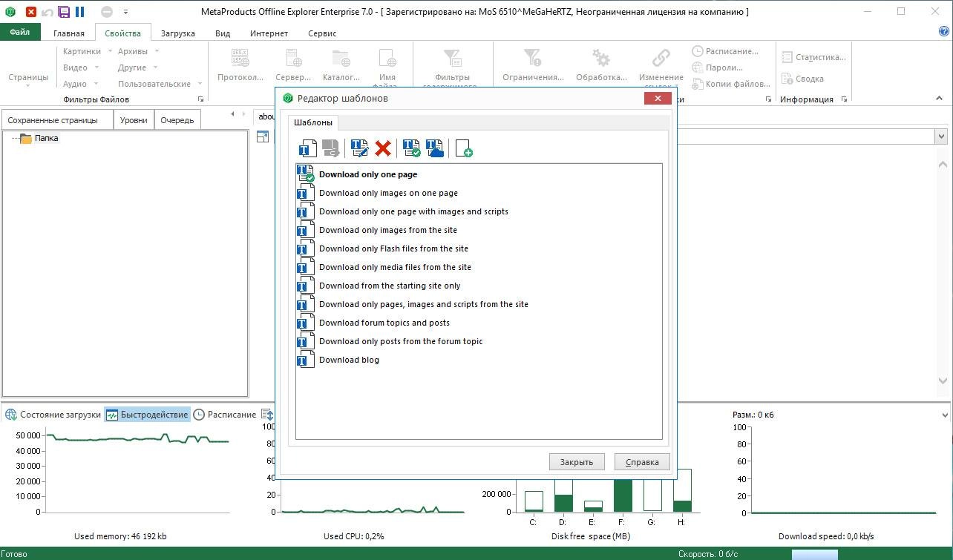The image size is (953, 560).
Task: Select the Уровни tab
Action: (134, 120)
